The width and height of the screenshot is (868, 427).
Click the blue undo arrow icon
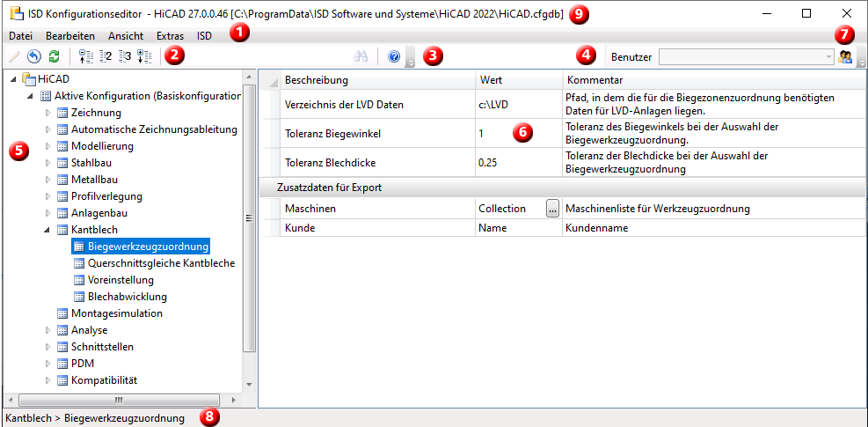click(34, 56)
